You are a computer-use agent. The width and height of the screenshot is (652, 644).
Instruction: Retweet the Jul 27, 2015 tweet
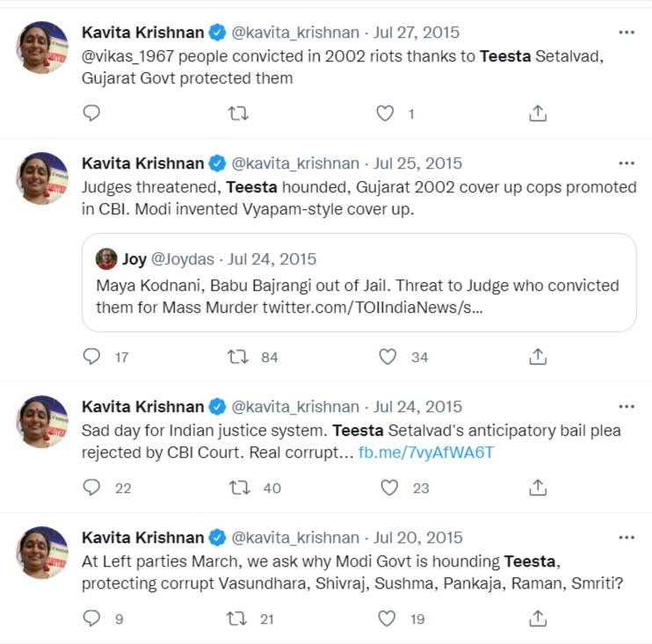pyautogui.click(x=238, y=113)
